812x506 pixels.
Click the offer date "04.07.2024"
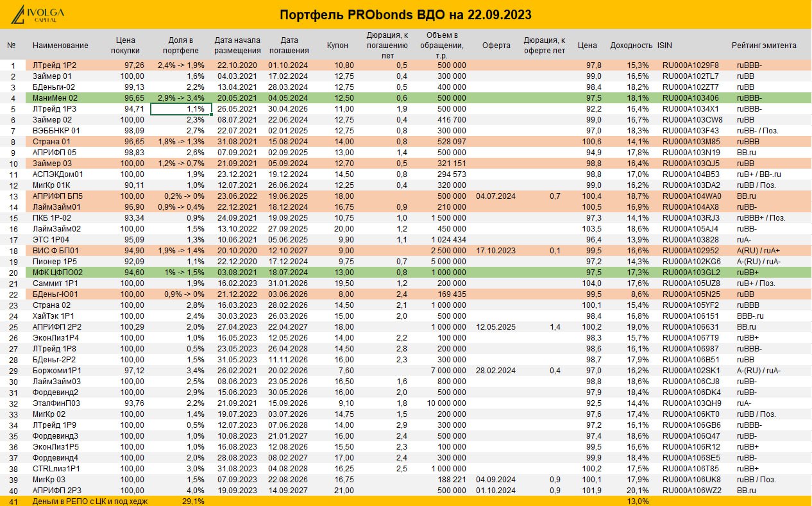496,196
